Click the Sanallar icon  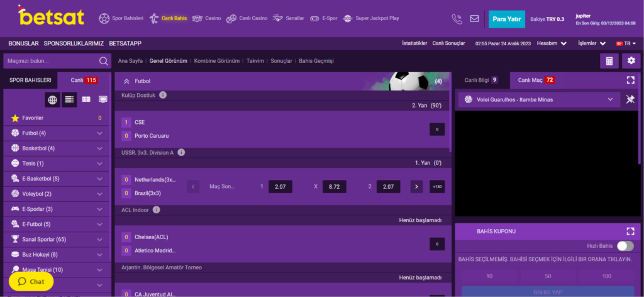279,18
